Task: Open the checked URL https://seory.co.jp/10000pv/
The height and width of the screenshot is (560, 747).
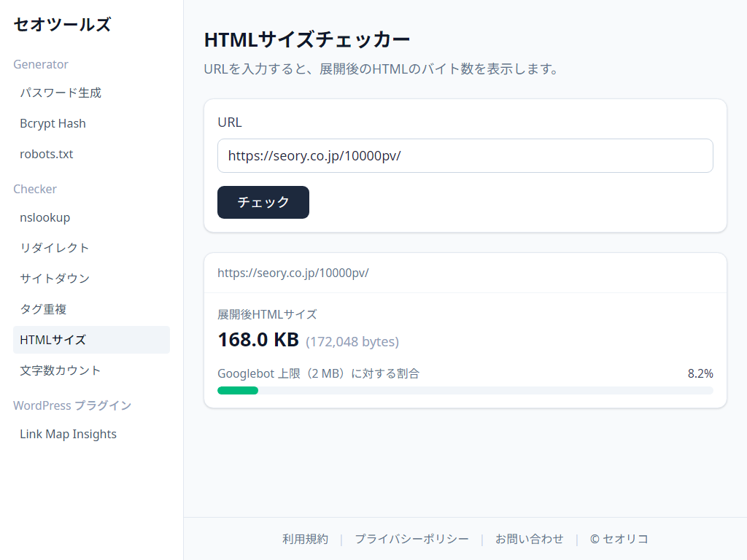Action: click(x=293, y=273)
